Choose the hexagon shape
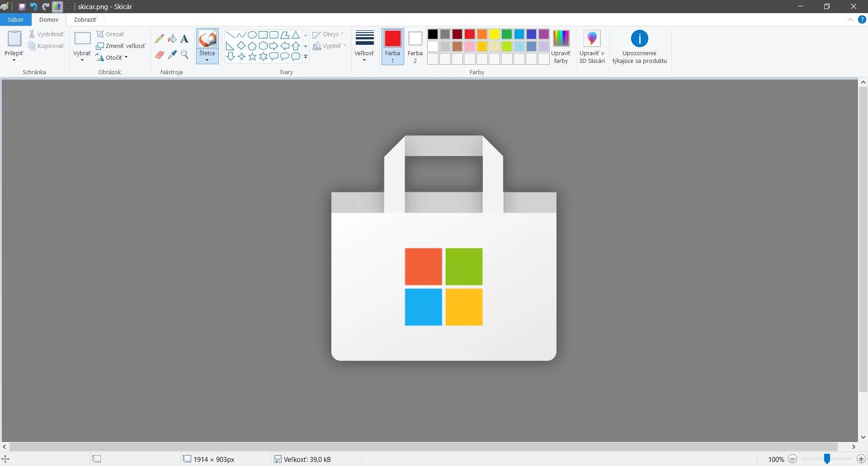 point(263,46)
